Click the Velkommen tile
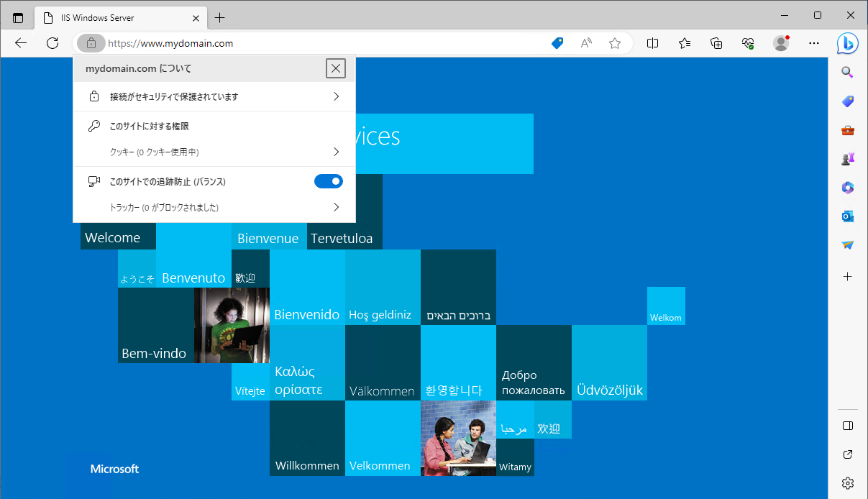This screenshot has height=499, width=868. coord(383,439)
